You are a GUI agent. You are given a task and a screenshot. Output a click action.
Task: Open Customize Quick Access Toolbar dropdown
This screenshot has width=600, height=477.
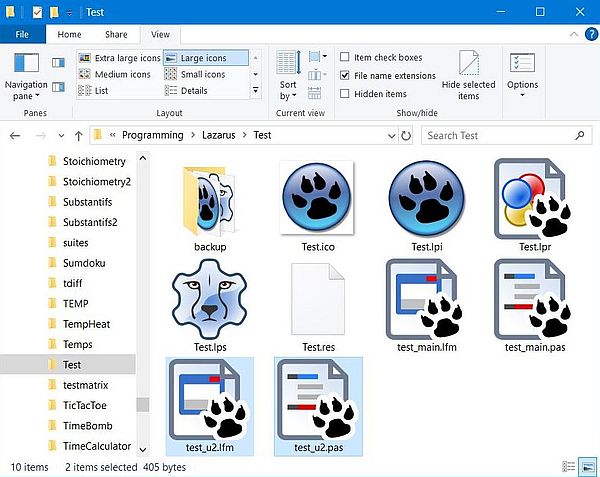(x=70, y=13)
